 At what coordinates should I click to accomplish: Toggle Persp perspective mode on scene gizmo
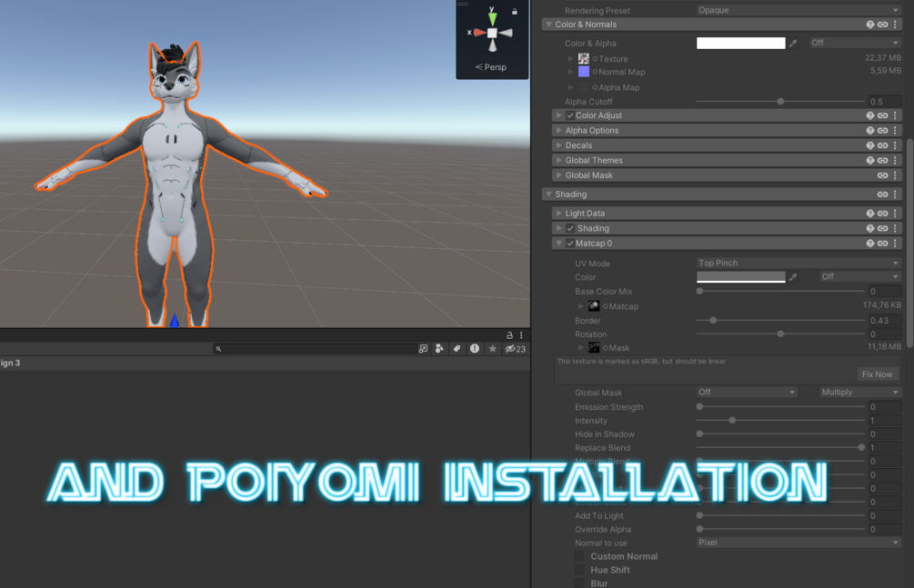coord(491,67)
